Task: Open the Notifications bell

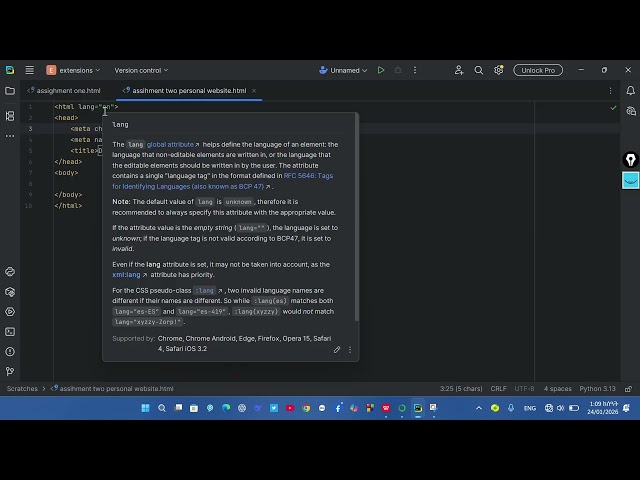Action: pos(631,91)
